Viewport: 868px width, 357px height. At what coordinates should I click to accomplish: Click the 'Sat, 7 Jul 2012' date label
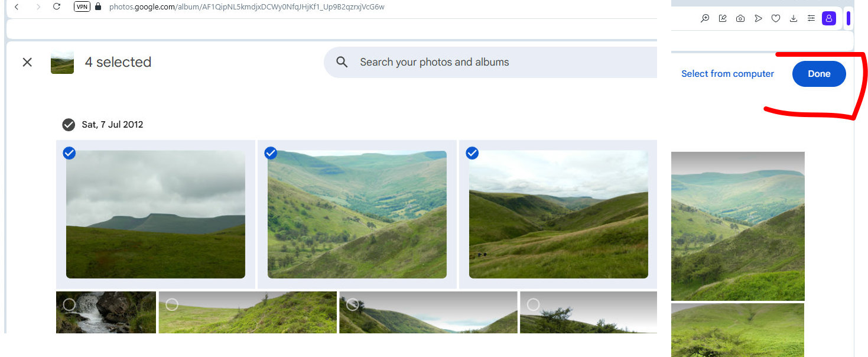pos(112,125)
